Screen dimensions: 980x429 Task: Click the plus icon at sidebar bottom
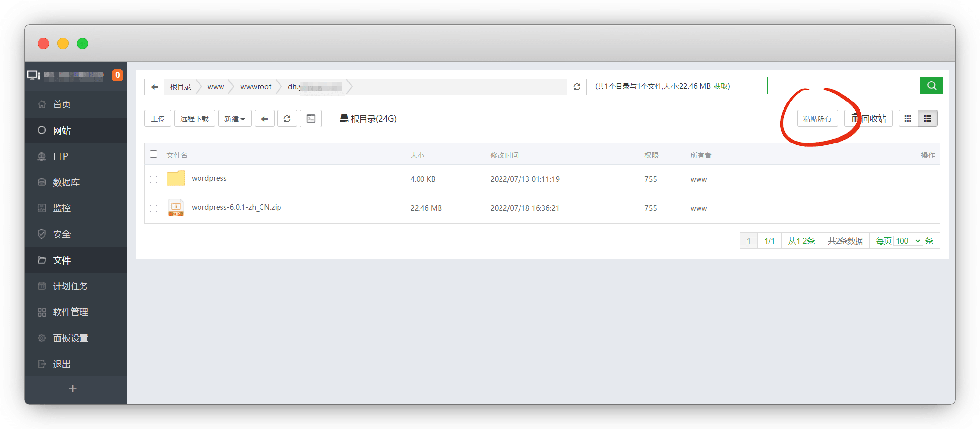tap(73, 388)
